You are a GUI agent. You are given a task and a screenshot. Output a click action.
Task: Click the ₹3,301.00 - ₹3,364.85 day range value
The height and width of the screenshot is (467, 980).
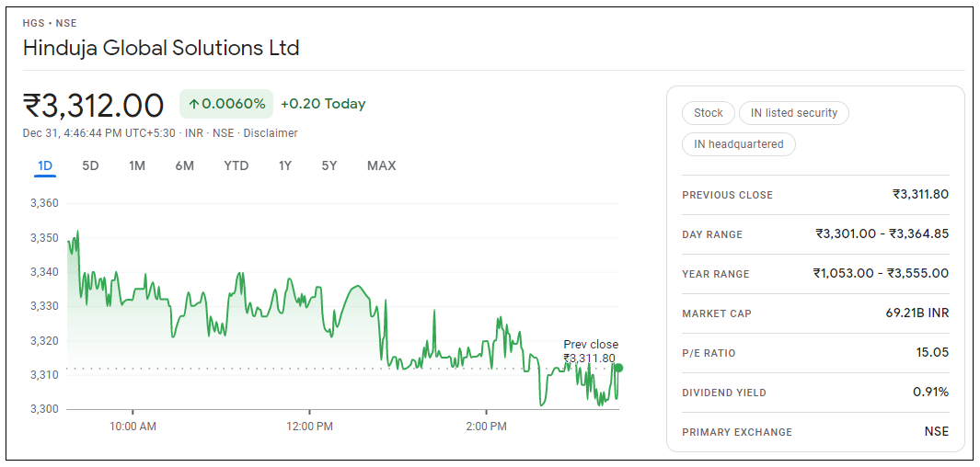click(x=882, y=234)
